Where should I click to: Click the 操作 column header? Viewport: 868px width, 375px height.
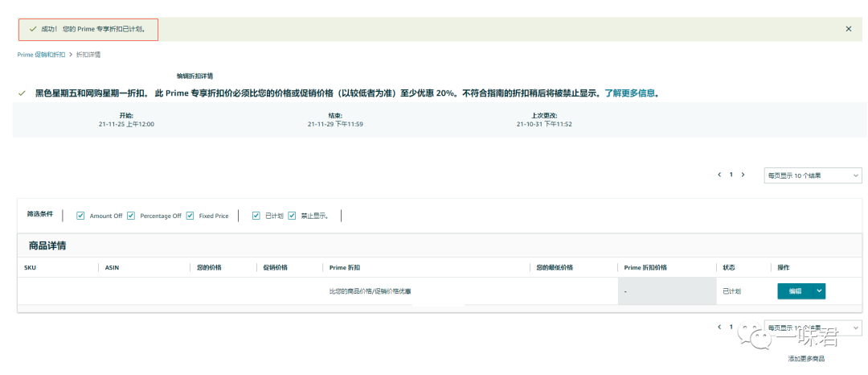tap(784, 267)
